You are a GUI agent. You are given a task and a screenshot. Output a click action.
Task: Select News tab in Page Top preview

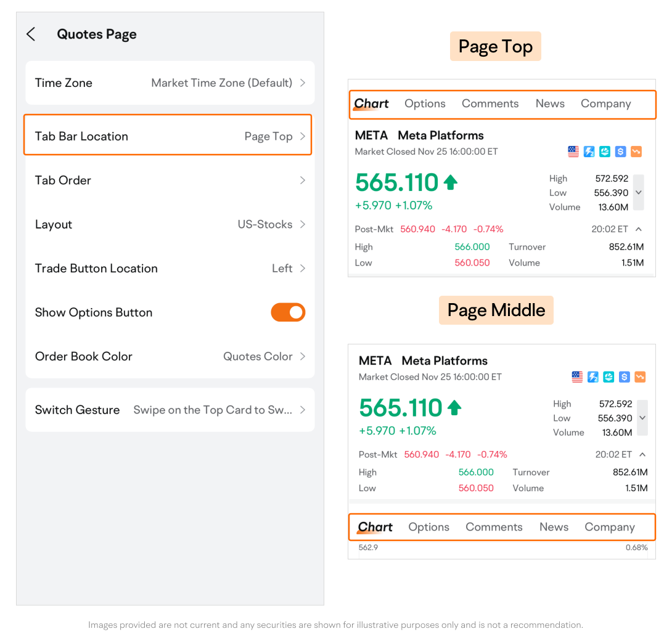(x=550, y=104)
